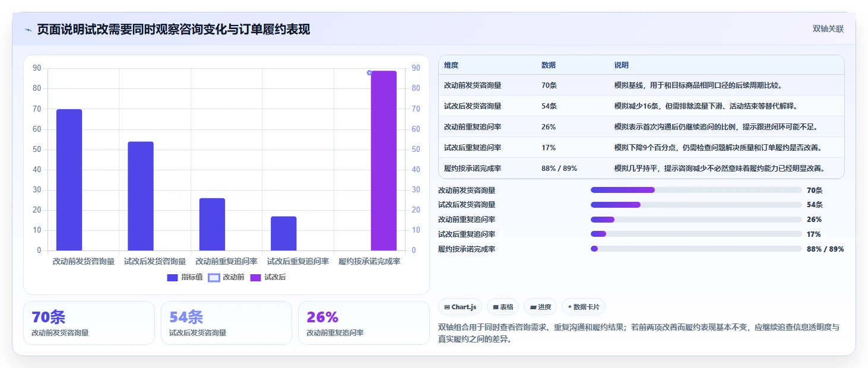Click the 试改后重复追问率 bar in the chart

[x=283, y=233]
